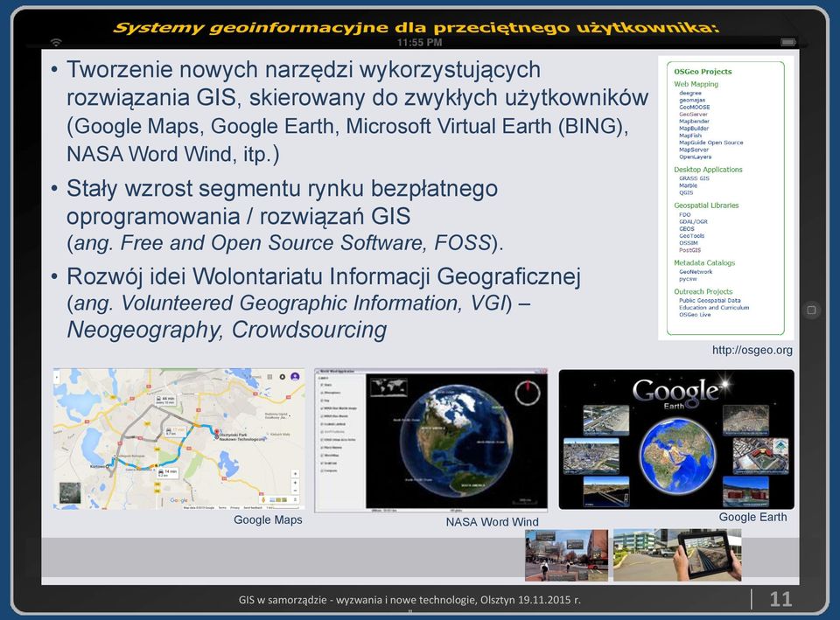840x620 pixels.
Task: Select MapFish in the project list
Action: (690, 136)
